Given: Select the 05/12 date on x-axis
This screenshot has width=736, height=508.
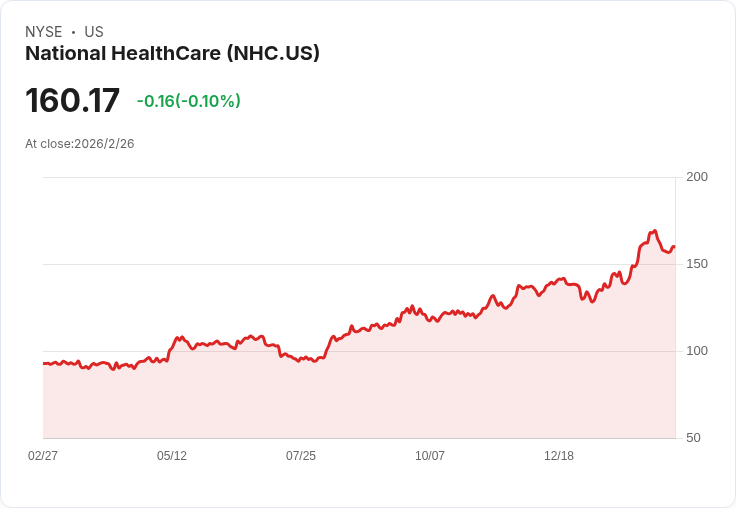Looking at the screenshot, I should 172,456.
